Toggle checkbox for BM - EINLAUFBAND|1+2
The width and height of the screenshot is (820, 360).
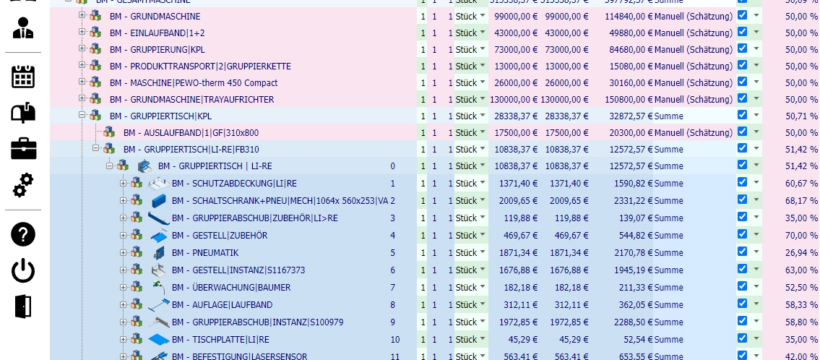pos(742,32)
